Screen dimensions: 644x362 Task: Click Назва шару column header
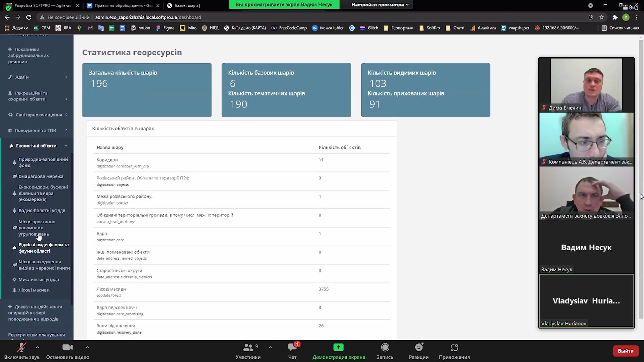tap(110, 147)
